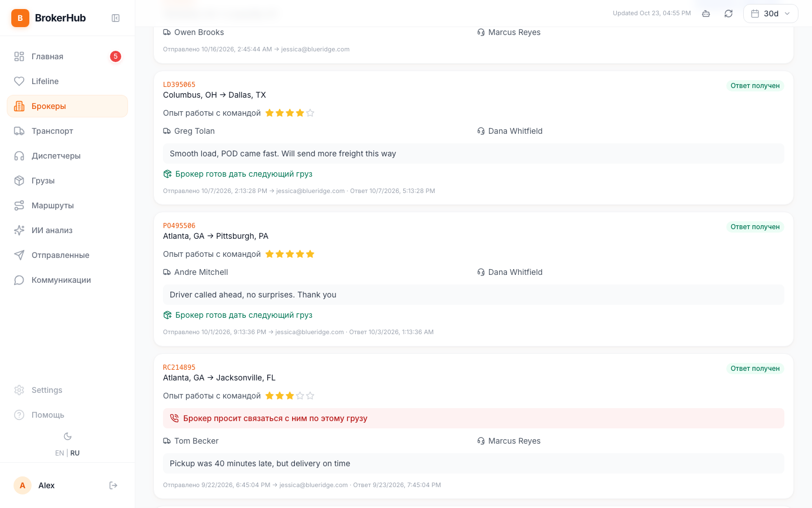Click the truck icon for Транспорт
Screen dimensions: 812x508
tap(19, 131)
